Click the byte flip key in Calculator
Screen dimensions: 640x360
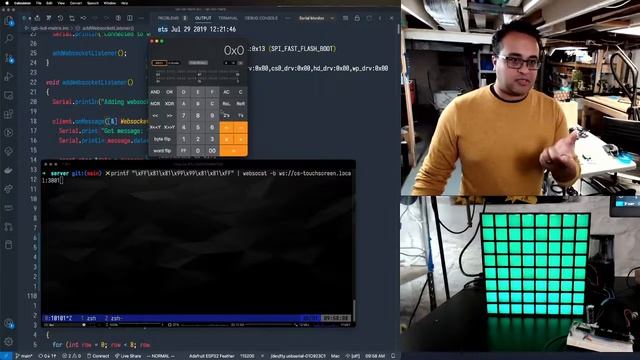[162, 139]
